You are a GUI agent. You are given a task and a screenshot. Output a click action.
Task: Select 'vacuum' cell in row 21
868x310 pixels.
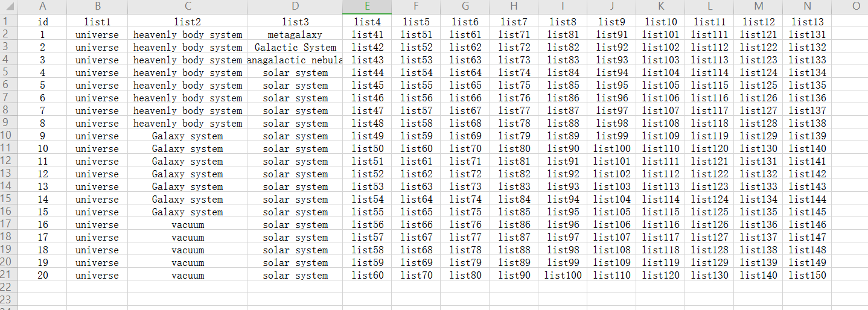[188, 275]
